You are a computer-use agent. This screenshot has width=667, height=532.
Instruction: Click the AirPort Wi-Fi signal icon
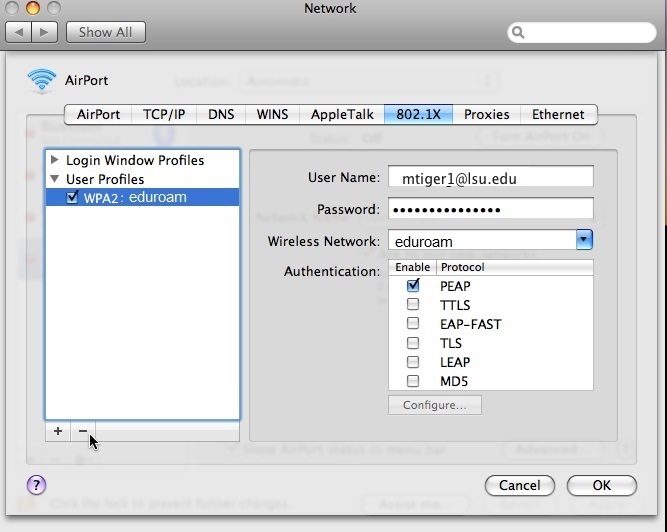pyautogui.click(x=42, y=80)
